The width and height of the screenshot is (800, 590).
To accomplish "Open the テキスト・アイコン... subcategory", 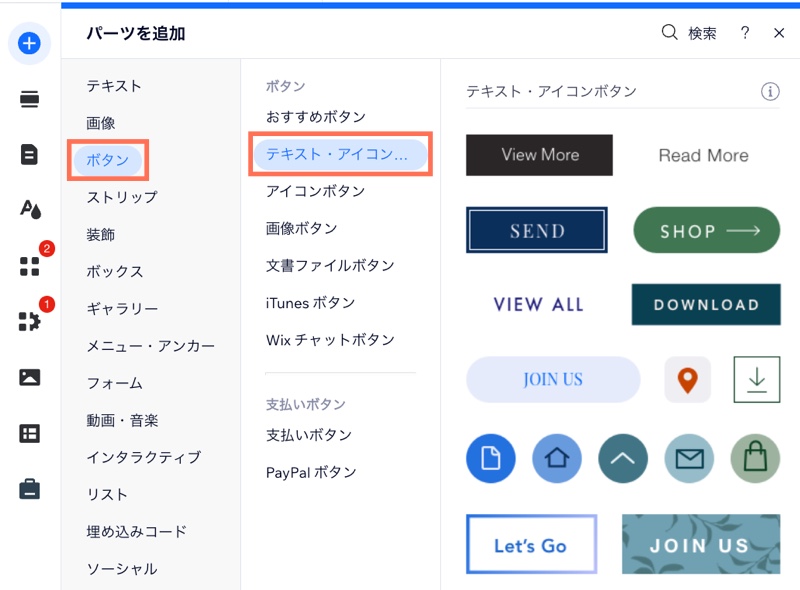I will click(x=340, y=154).
